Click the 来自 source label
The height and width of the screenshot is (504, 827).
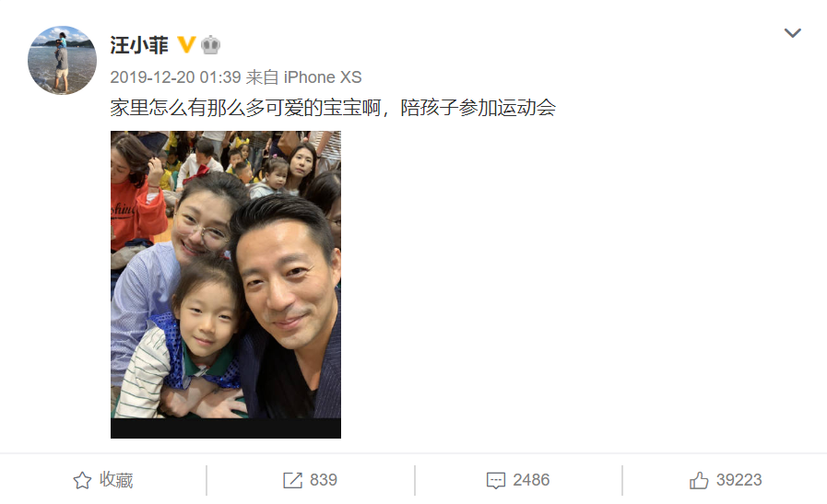(x=262, y=77)
